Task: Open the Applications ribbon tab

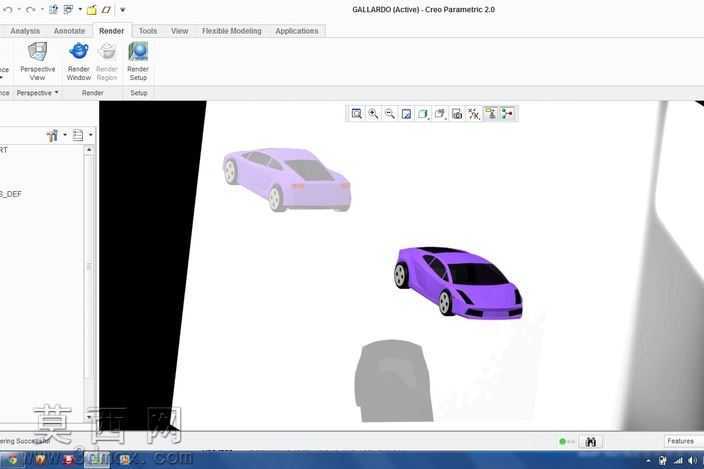Action: tap(297, 31)
